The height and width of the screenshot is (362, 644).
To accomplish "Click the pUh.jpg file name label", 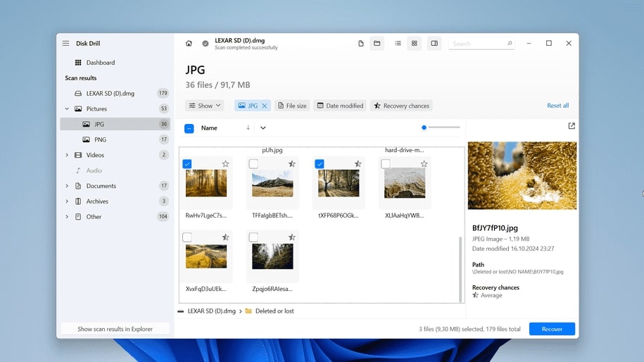I will [x=272, y=150].
